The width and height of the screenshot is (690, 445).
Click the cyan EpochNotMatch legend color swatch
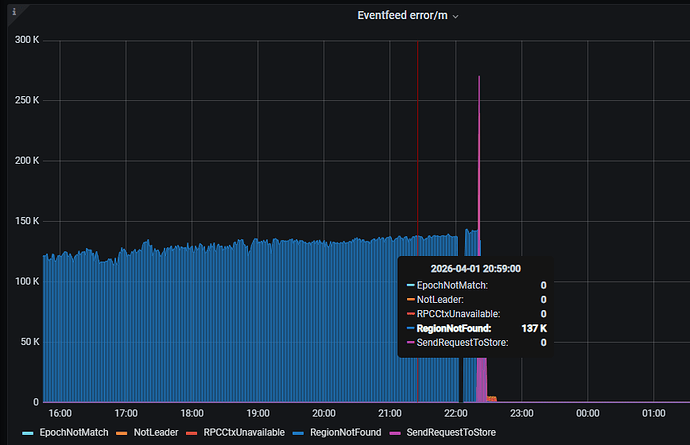pos(28,434)
